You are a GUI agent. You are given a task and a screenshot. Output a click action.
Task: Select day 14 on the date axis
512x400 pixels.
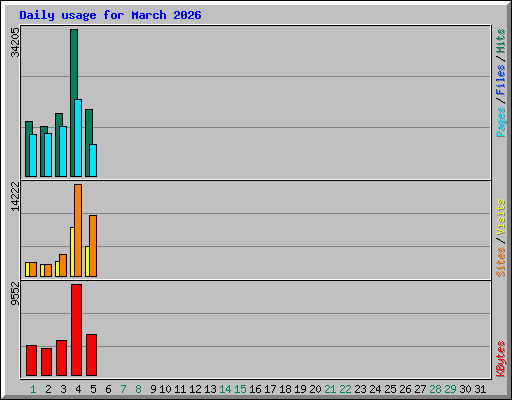(225, 389)
